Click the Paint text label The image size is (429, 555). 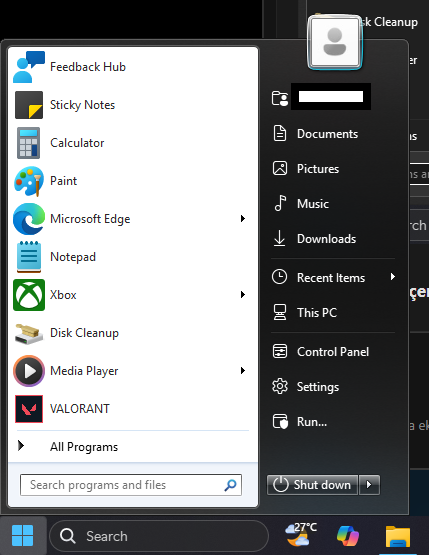point(63,181)
